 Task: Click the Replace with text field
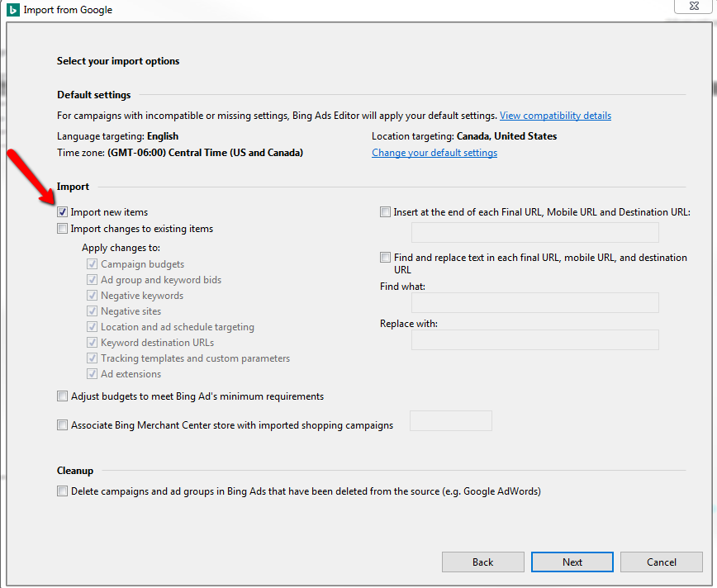point(535,339)
